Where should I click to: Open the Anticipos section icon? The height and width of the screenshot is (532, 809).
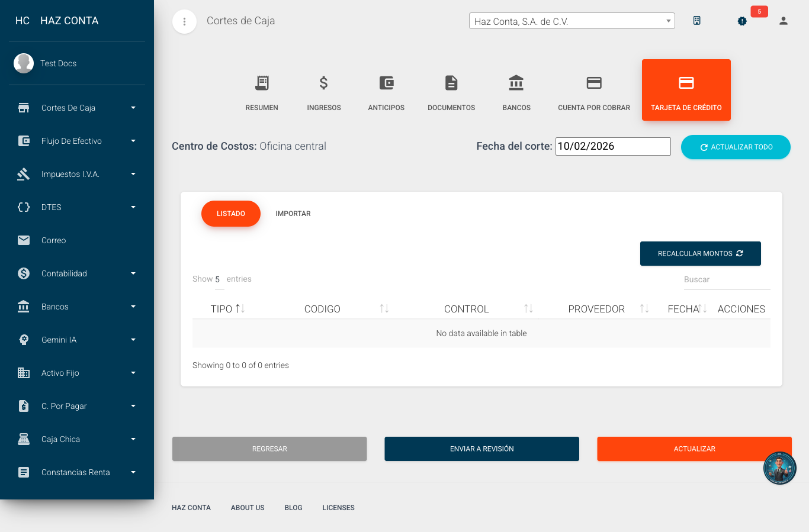(x=386, y=83)
